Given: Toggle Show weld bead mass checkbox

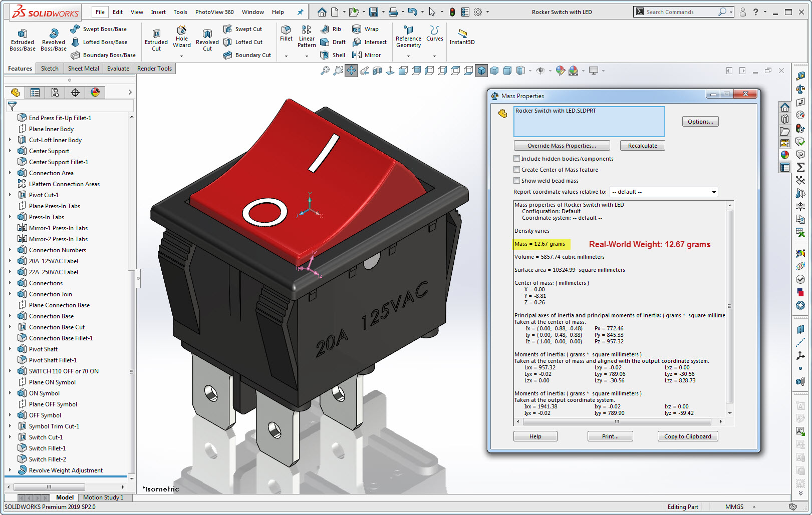Looking at the screenshot, I should [517, 181].
